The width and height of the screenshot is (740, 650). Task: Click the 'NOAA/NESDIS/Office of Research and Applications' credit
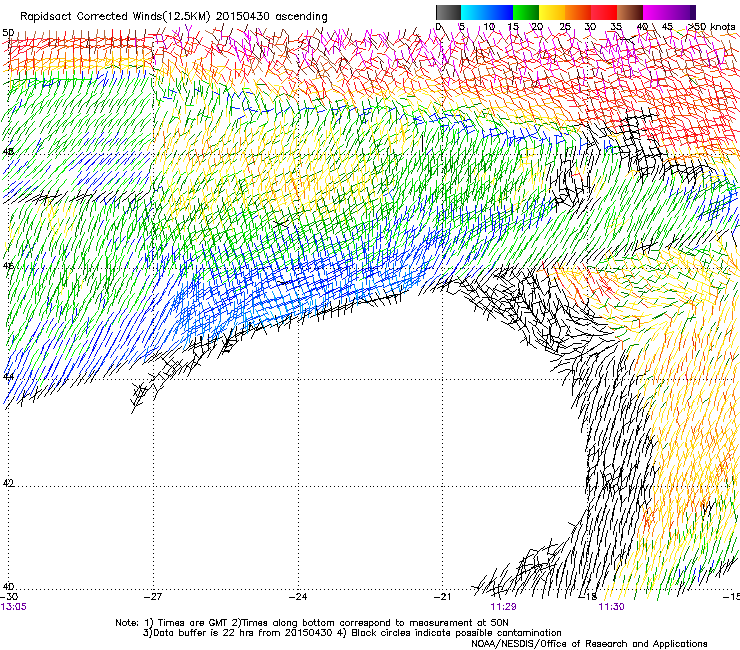(589, 644)
